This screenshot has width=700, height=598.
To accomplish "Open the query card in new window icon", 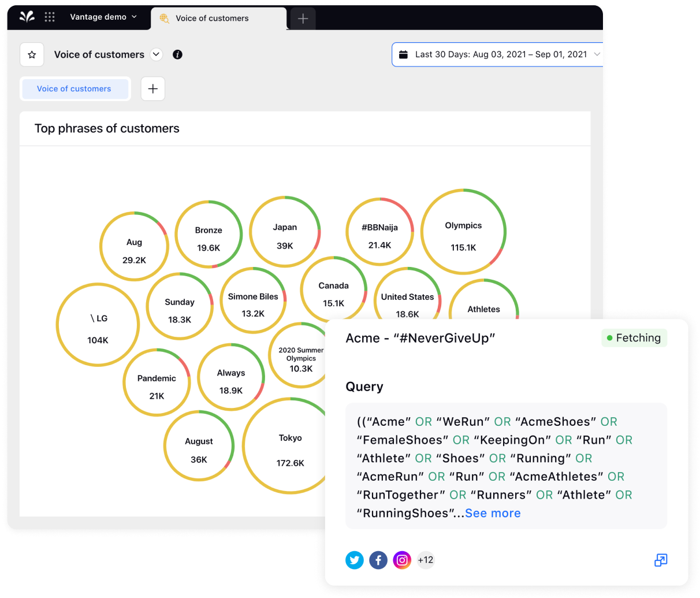I will [x=661, y=560].
